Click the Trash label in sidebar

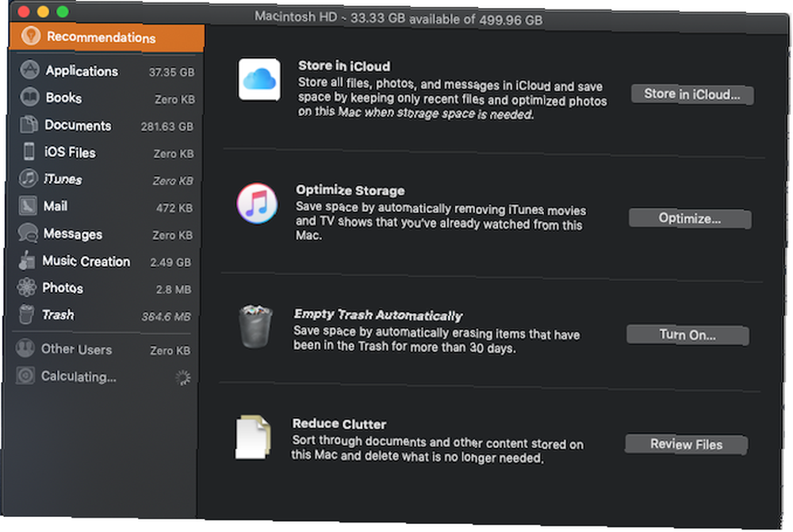pyautogui.click(x=58, y=315)
